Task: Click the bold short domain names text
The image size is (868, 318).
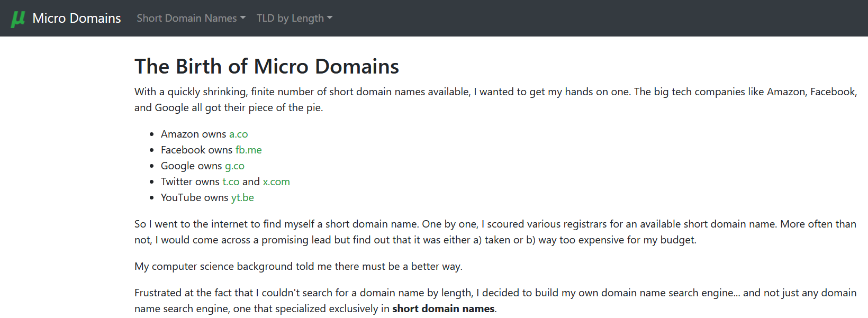Action: (x=443, y=309)
